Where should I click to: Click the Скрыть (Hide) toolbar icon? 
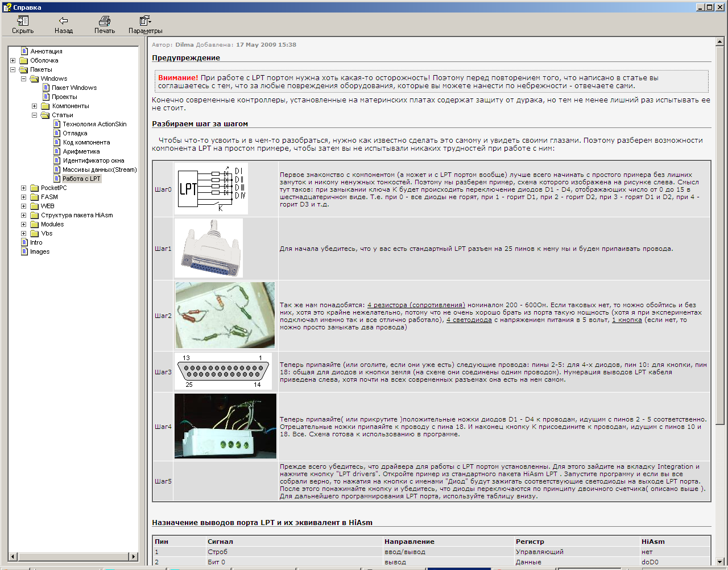23,21
